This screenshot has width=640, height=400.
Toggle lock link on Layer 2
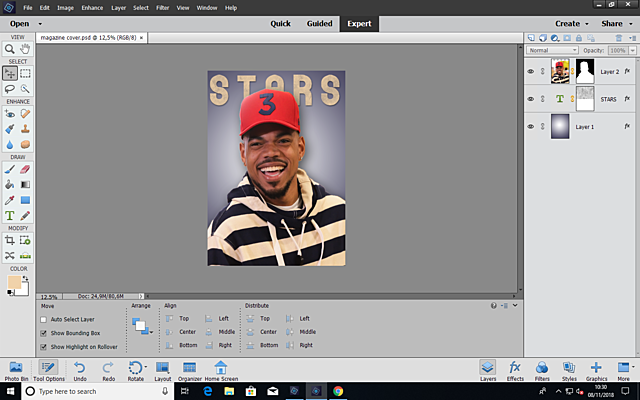(x=543, y=71)
